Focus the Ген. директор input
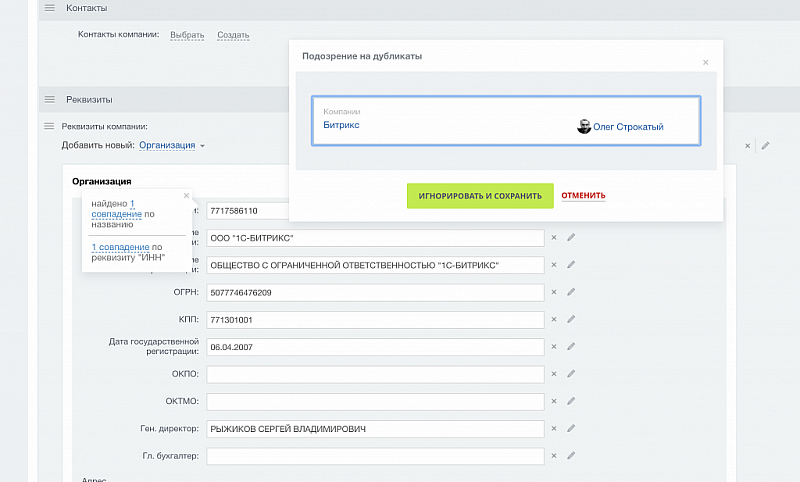This screenshot has width=800, height=482. pos(376,429)
